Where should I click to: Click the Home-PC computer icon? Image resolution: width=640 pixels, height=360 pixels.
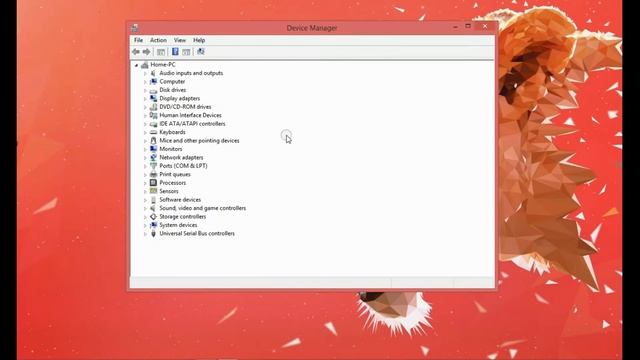click(144, 64)
